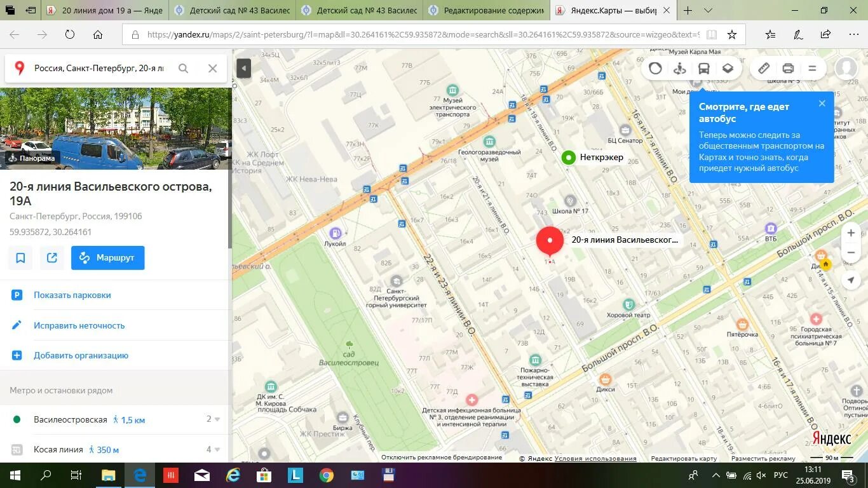Click the Школа № 17 marker
The height and width of the screenshot is (488, 868).
click(x=570, y=201)
